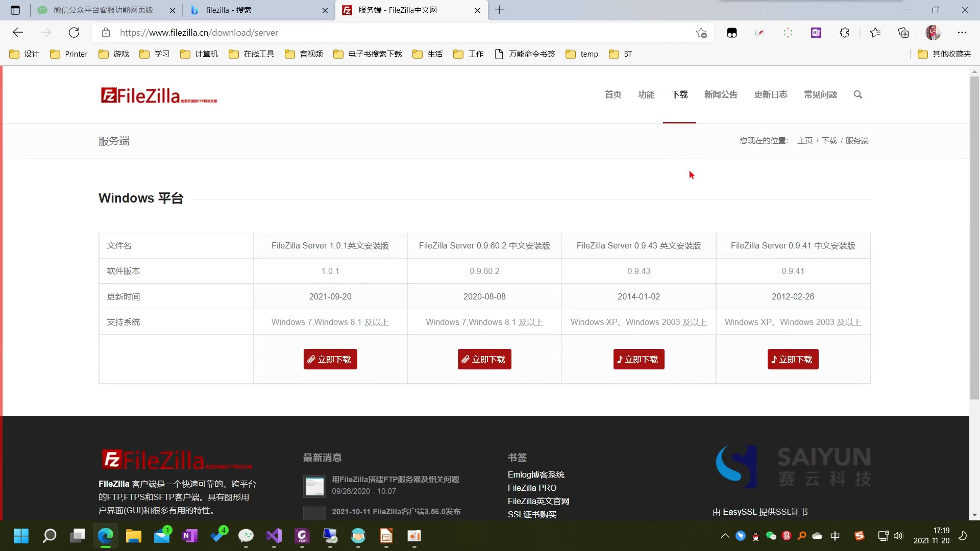The height and width of the screenshot is (551, 980).
Task: Add page to favorites star icon
Action: tap(701, 33)
